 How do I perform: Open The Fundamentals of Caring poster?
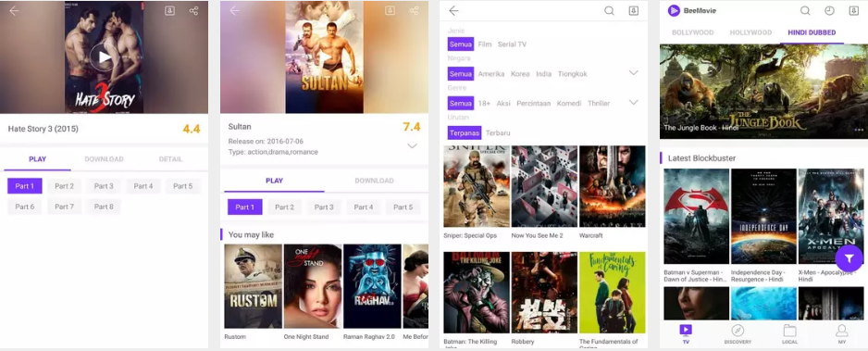(x=613, y=293)
